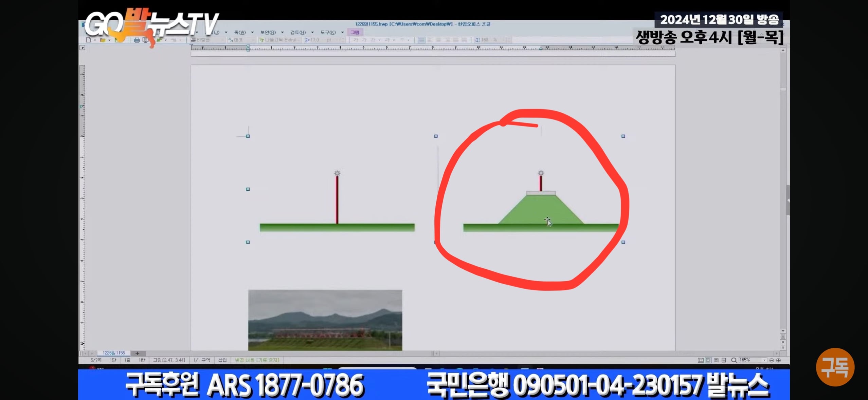This screenshot has width=868, height=400.
Task: Click the vertical scrollbar thumb
Action: click(783, 89)
